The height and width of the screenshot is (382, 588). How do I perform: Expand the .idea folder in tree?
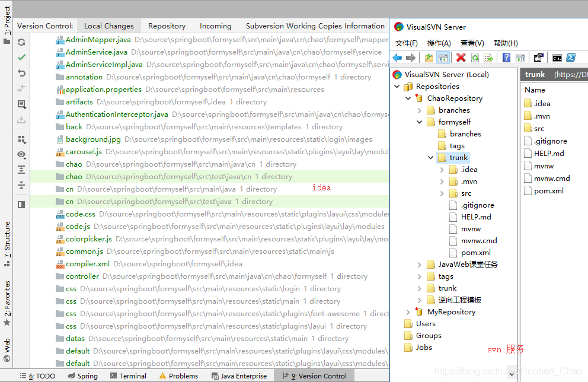coord(442,170)
